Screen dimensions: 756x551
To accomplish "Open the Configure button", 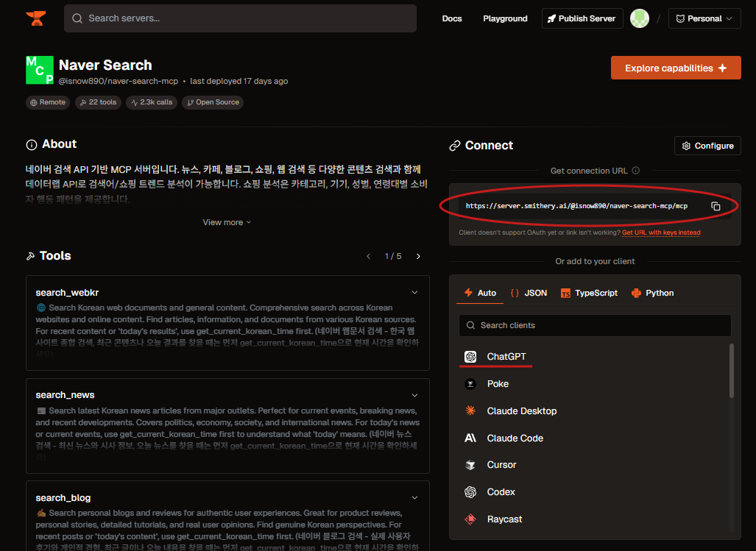I will click(707, 146).
